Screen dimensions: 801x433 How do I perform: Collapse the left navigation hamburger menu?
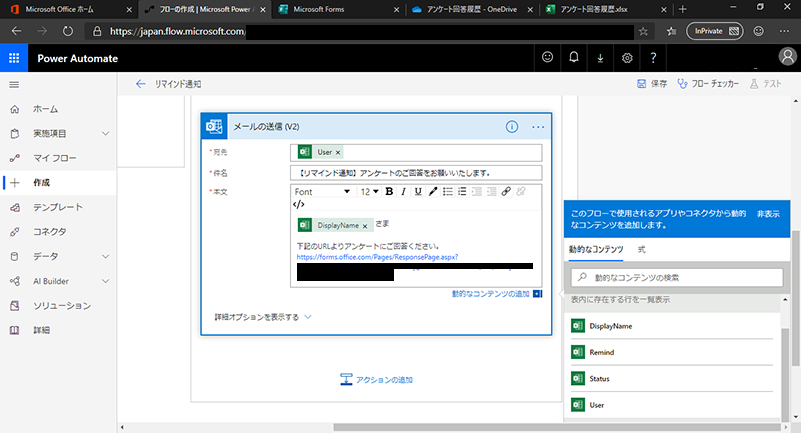pyautogui.click(x=14, y=84)
